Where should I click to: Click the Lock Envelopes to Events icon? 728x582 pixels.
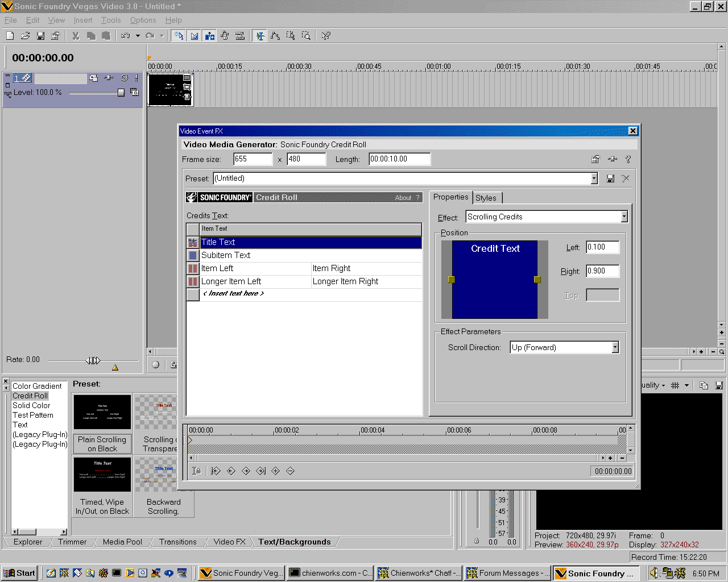(225, 36)
